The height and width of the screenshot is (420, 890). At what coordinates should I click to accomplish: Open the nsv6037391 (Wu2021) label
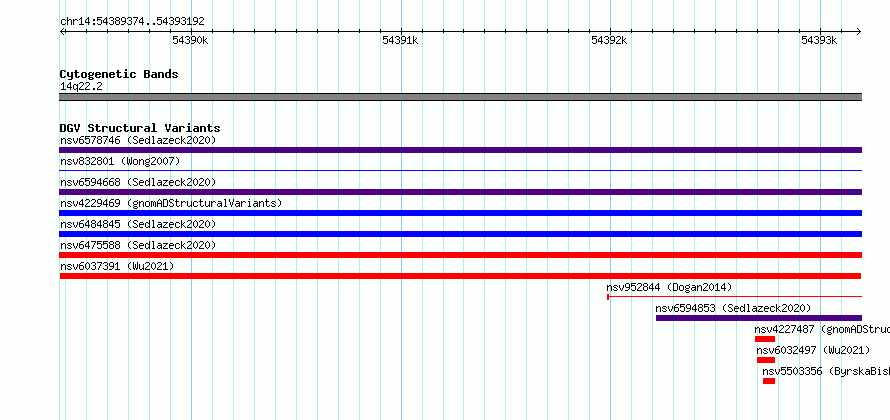pyautogui.click(x=117, y=266)
